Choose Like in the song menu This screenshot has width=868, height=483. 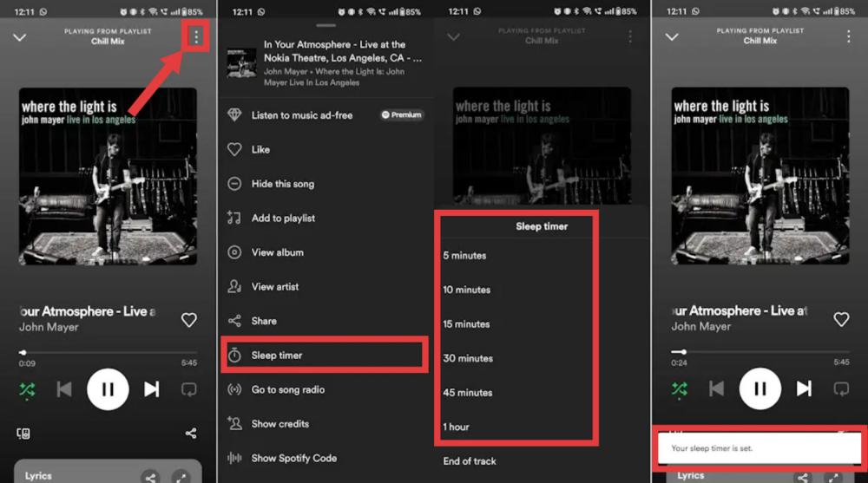pyautogui.click(x=325, y=149)
